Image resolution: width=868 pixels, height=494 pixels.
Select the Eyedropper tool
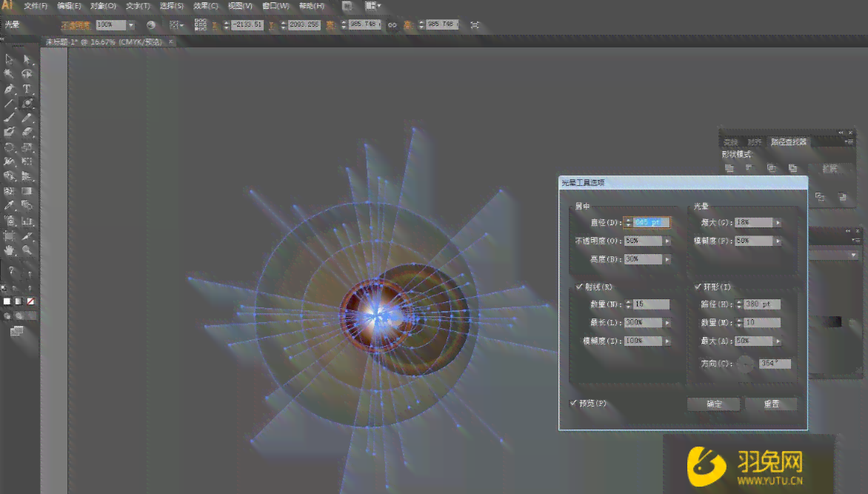(x=10, y=205)
